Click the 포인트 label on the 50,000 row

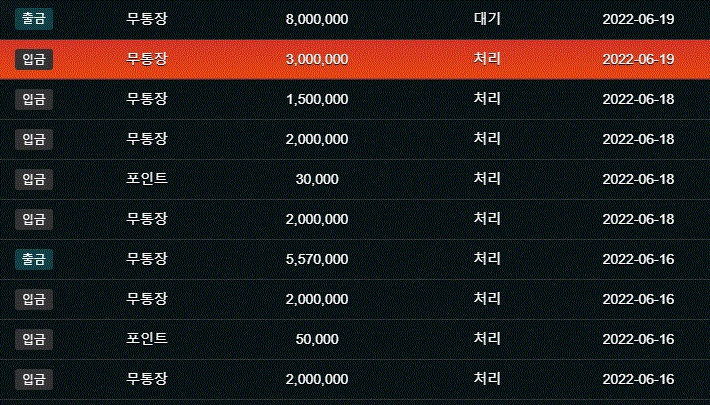pos(147,339)
